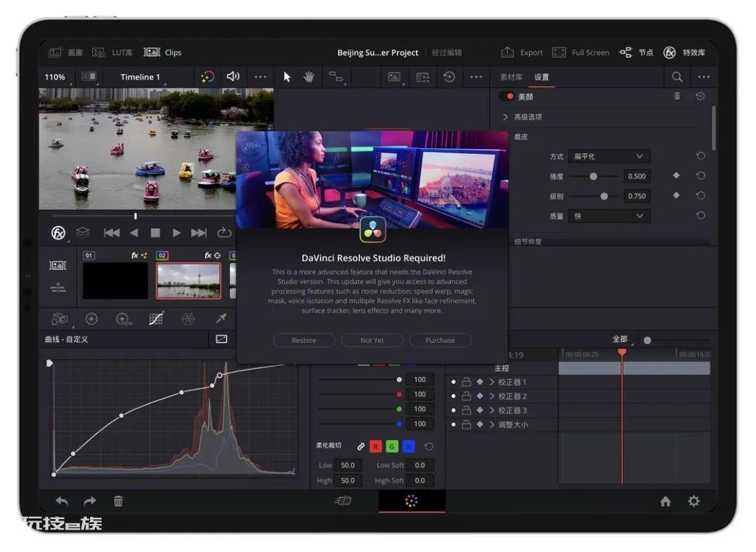
Task: Click the 强度 slider handle
Action: [x=594, y=176]
